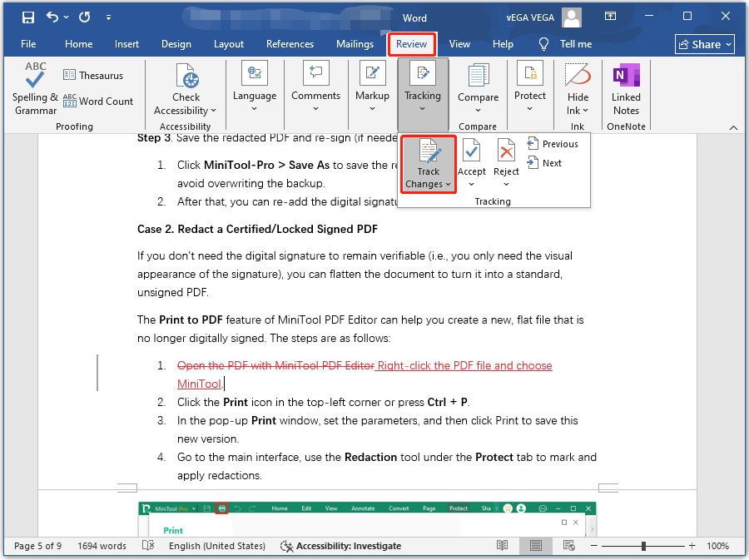Open the Thesaurus
Screen dimensions: 749x560
(93, 75)
